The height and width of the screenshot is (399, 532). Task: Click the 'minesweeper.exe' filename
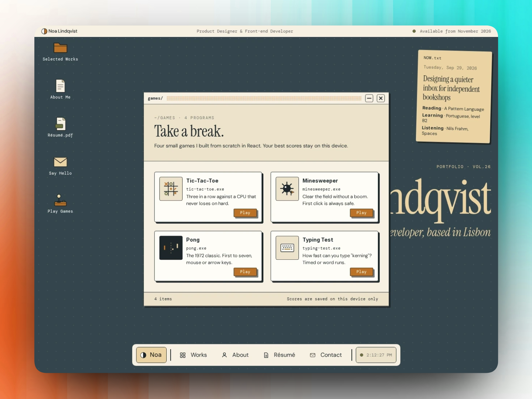coord(321,189)
